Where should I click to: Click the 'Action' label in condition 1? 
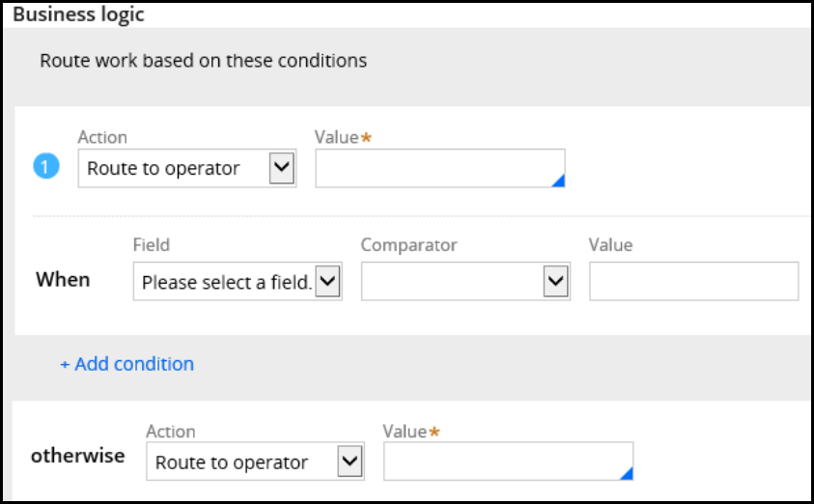(101, 138)
